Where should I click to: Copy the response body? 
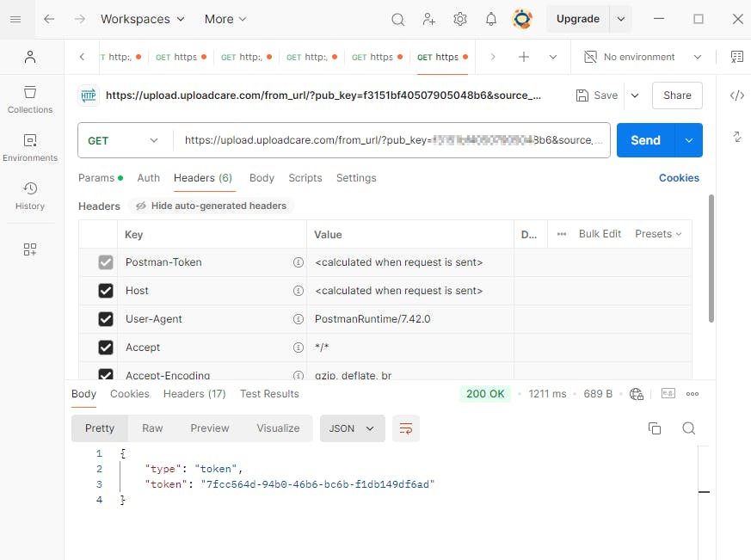tap(655, 428)
